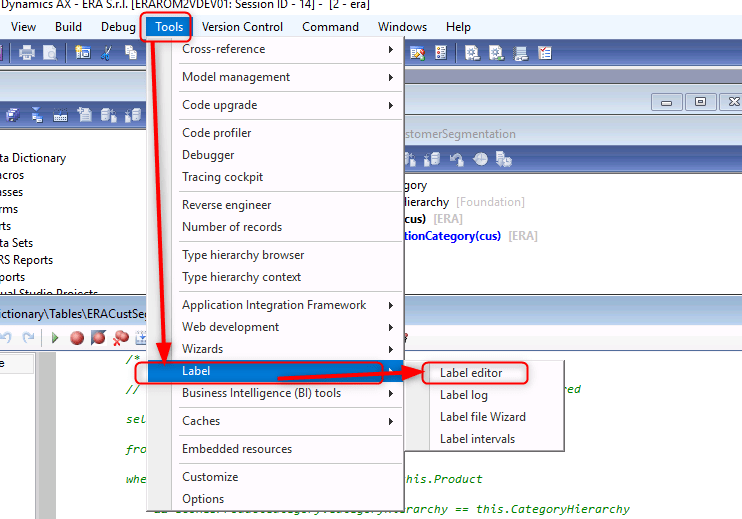Select Label editor from the submenu
The image size is (742, 519).
coord(471,373)
